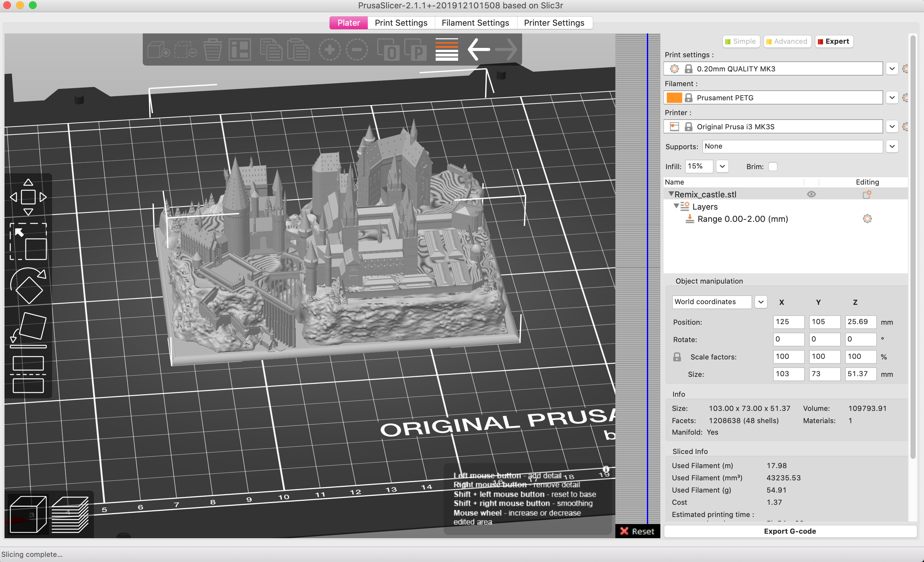The height and width of the screenshot is (562, 924).
Task: Click the Arrange objects toolbar icon
Action: pos(240,50)
